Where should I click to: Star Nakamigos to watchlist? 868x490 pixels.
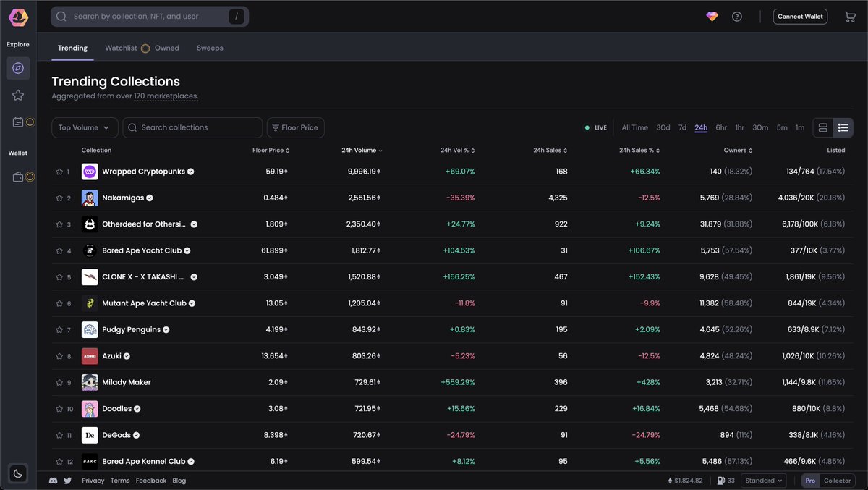tap(59, 198)
